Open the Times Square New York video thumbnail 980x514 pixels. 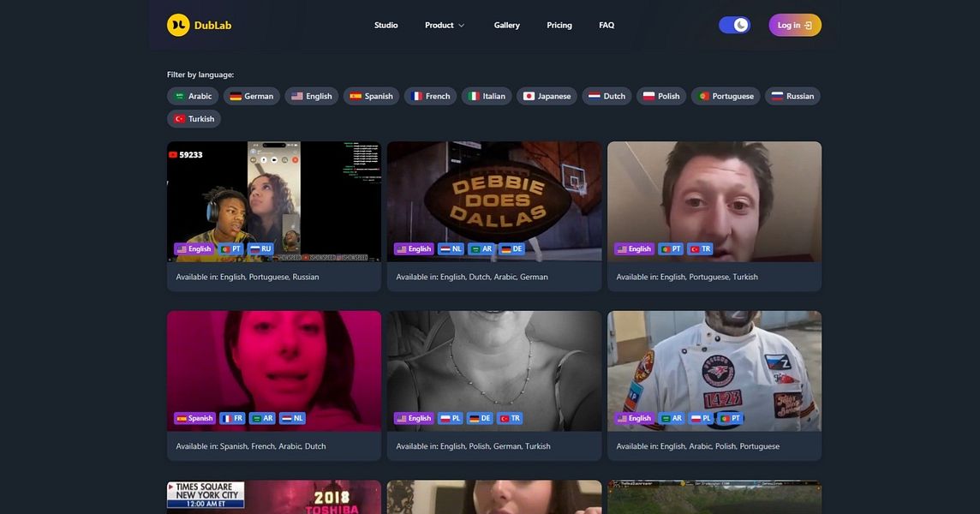pos(273,496)
